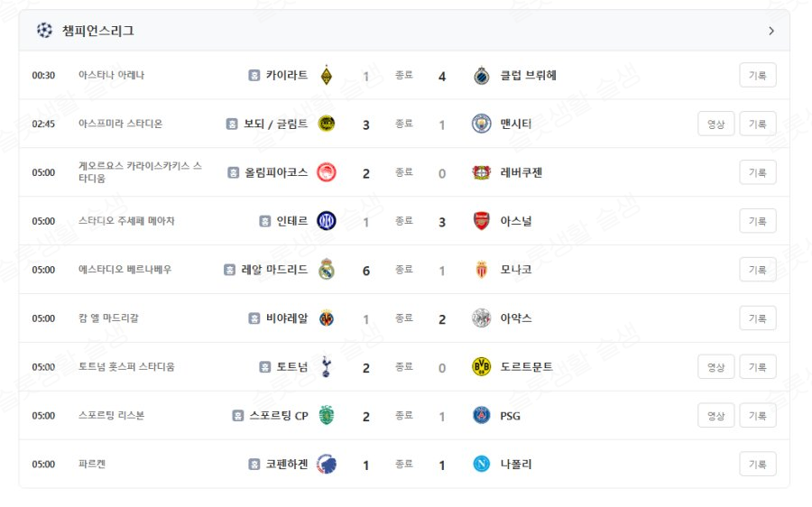
Task: Click the Napoli team crest
Action: pyautogui.click(x=482, y=465)
